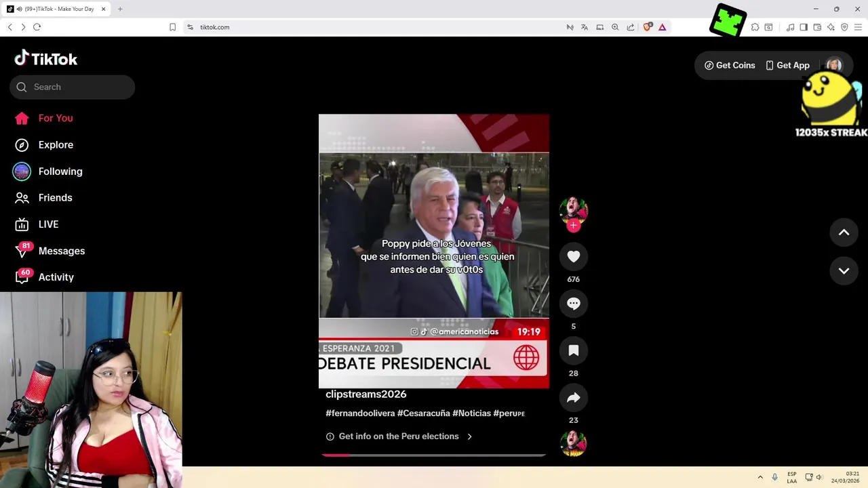Open the translate page icon

(585, 27)
